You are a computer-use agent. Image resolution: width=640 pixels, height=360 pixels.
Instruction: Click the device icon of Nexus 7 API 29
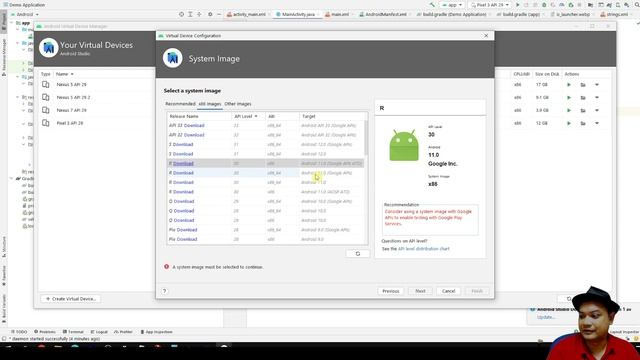point(46,110)
